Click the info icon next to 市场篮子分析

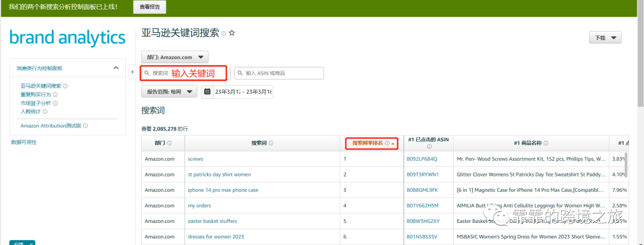point(55,103)
